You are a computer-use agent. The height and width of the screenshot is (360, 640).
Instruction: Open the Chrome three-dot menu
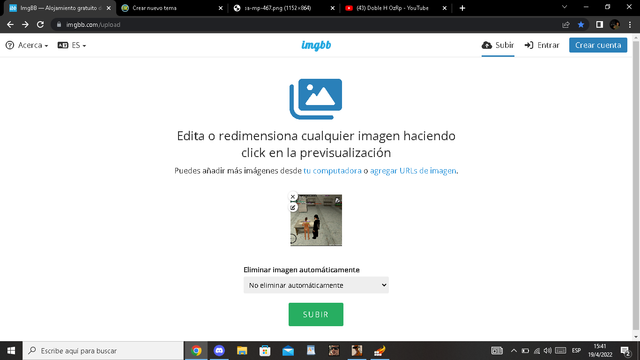pos(630,25)
